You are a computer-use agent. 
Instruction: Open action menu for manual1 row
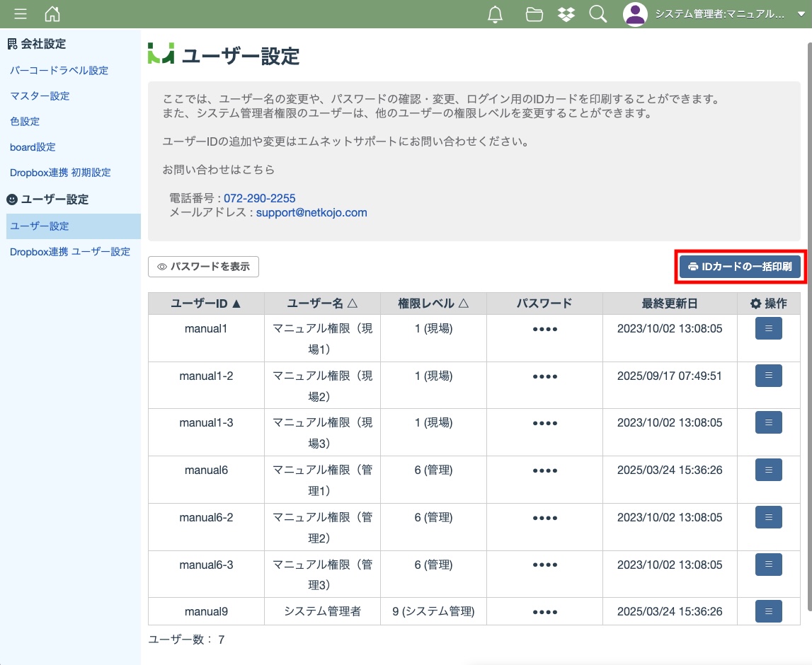(768, 328)
